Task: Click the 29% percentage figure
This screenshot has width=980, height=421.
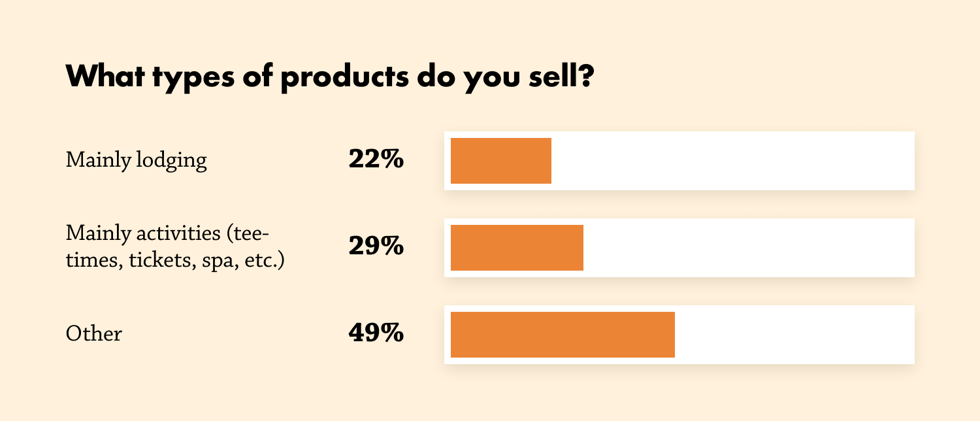Action: [376, 247]
